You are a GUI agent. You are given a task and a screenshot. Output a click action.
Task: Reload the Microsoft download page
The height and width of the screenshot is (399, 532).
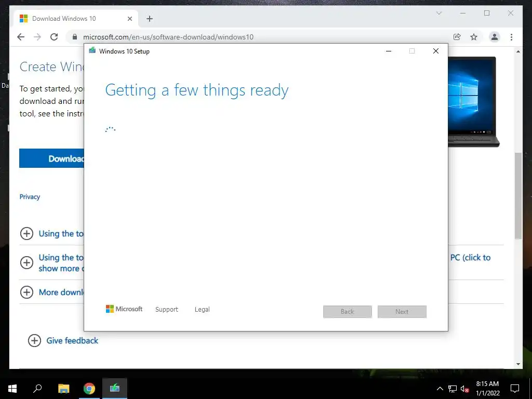pos(54,37)
